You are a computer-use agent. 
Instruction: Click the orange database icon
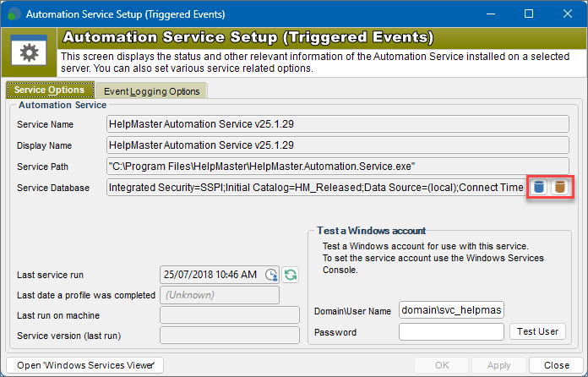coord(560,187)
